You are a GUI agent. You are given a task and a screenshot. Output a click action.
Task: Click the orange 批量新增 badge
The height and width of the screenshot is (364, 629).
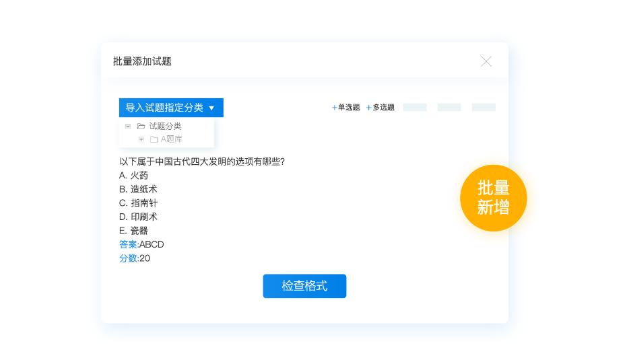point(493,198)
